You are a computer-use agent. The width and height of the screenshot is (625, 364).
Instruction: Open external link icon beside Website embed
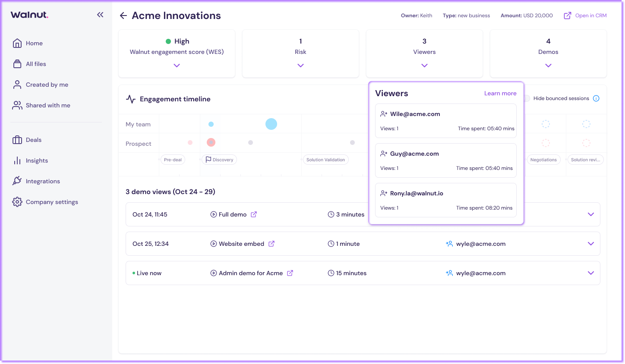pos(271,244)
